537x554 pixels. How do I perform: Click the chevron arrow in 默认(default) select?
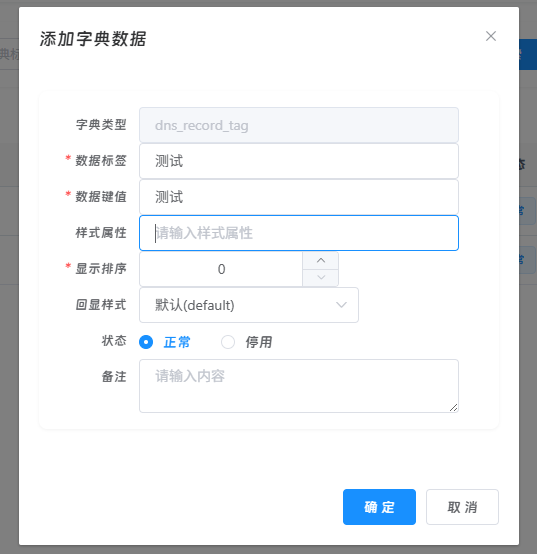point(341,305)
